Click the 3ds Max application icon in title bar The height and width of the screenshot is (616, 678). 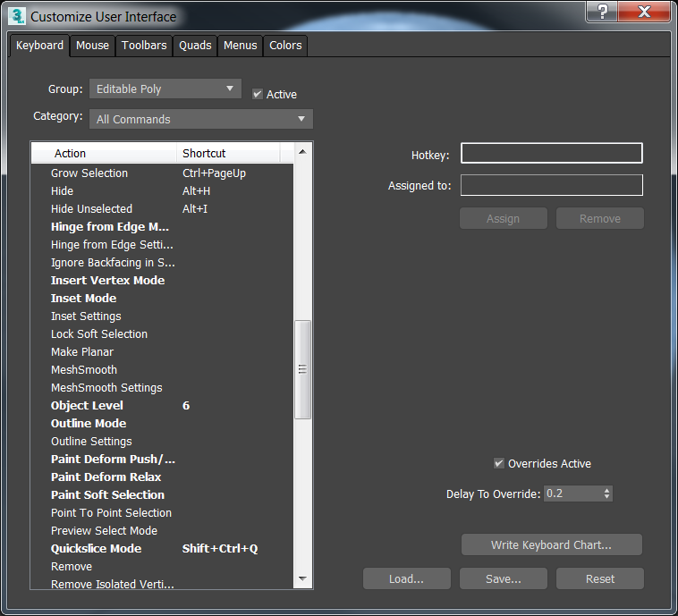16,16
